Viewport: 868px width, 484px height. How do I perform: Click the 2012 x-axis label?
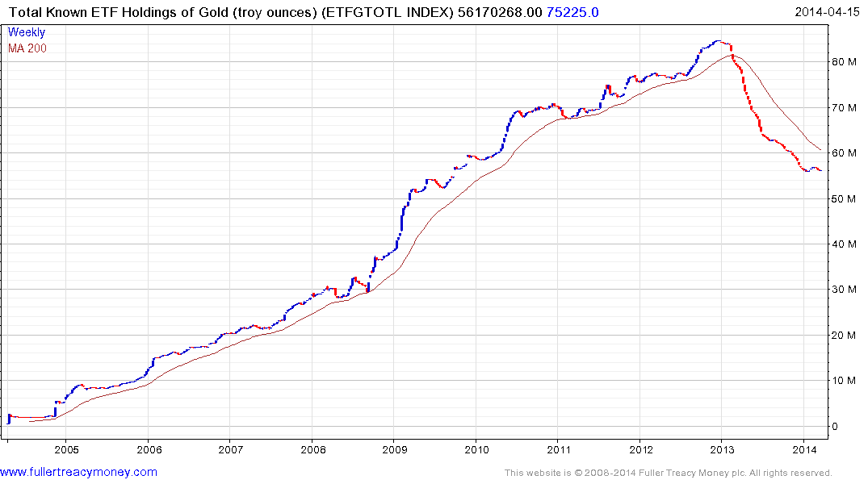pos(641,449)
